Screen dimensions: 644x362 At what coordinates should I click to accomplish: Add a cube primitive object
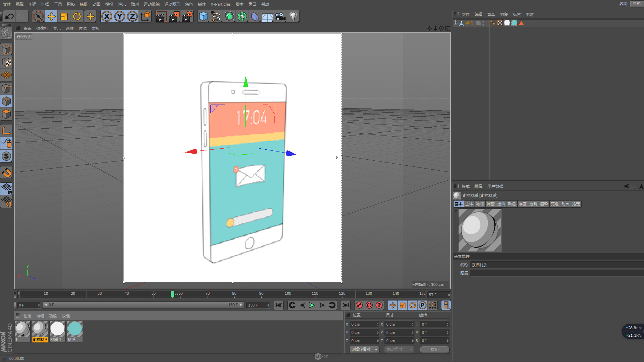pos(203,16)
